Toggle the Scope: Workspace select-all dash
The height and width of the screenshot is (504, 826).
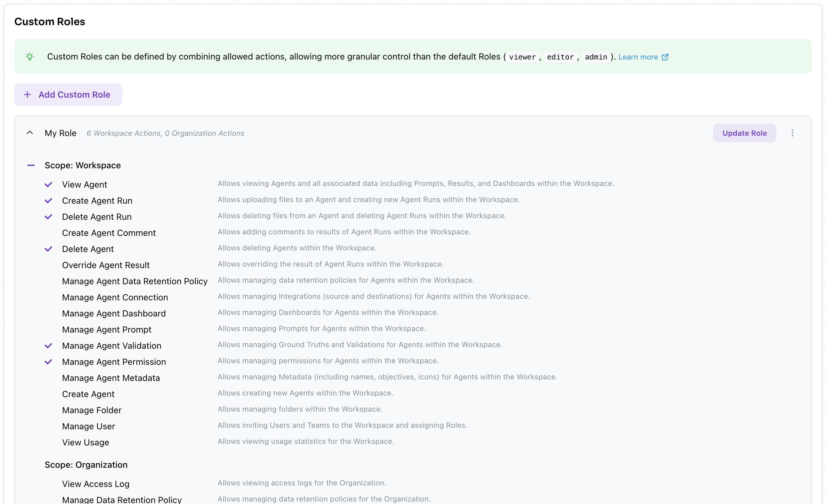coord(31,165)
